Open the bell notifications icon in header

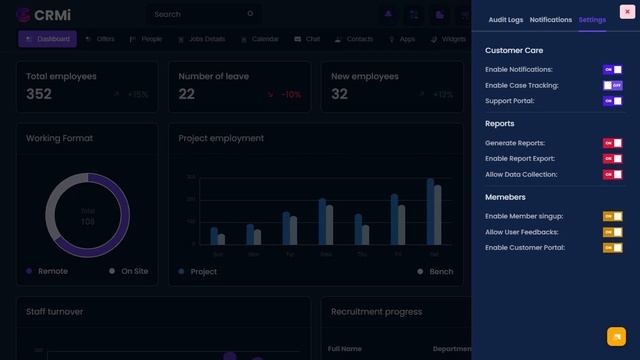[x=388, y=14]
